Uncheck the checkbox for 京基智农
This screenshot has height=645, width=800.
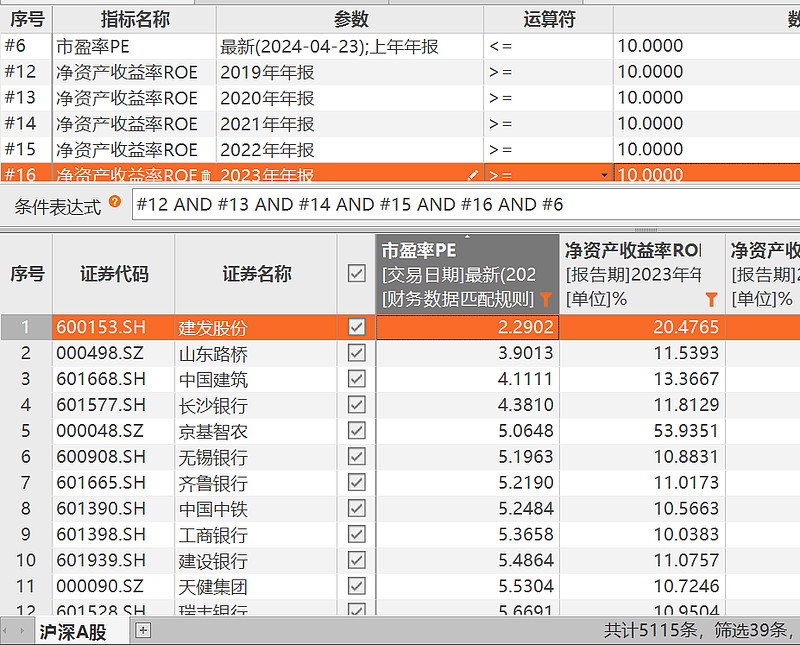(357, 431)
